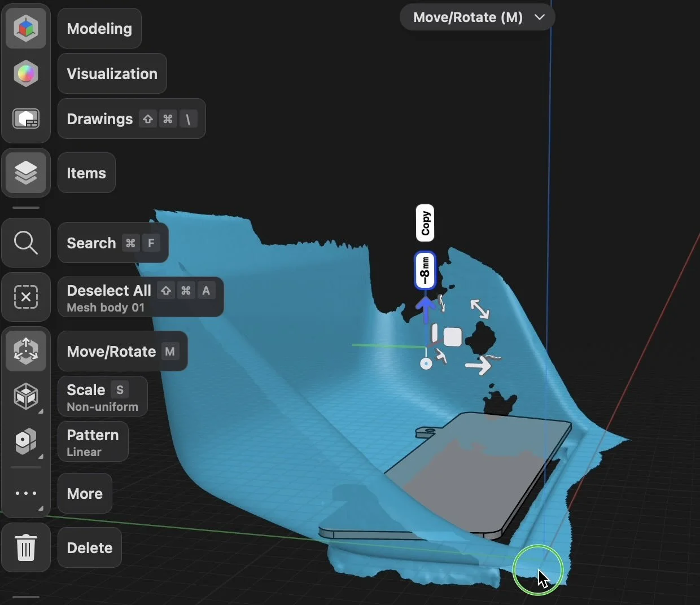Click the Move/Rotate M label

pos(123,351)
